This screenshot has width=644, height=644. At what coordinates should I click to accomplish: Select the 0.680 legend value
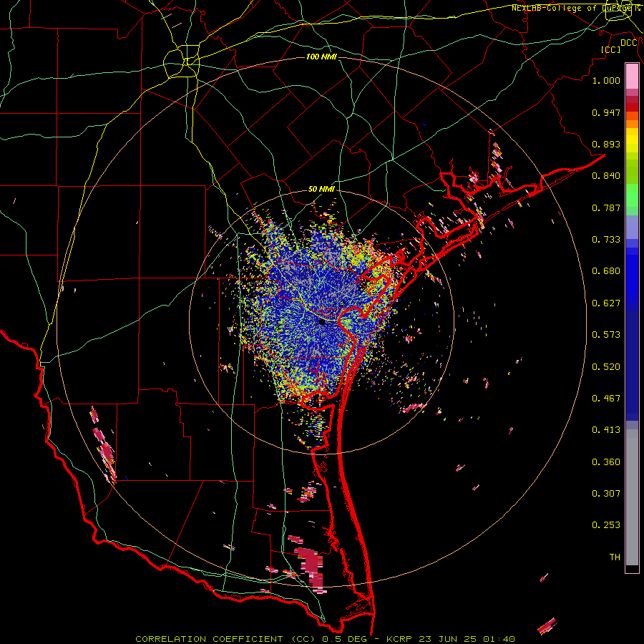(x=606, y=271)
